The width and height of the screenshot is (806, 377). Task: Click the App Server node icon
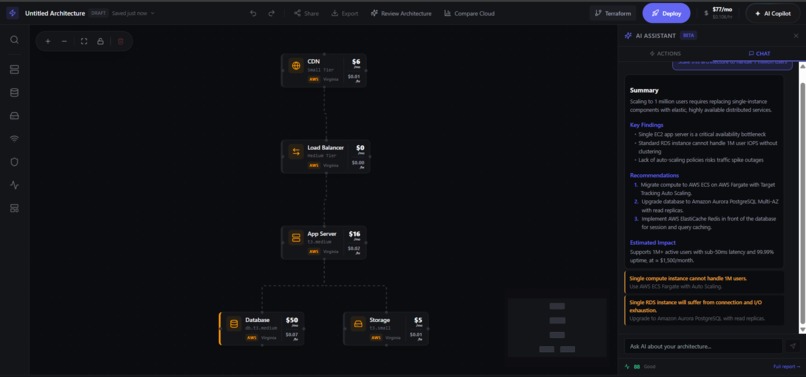(296, 238)
